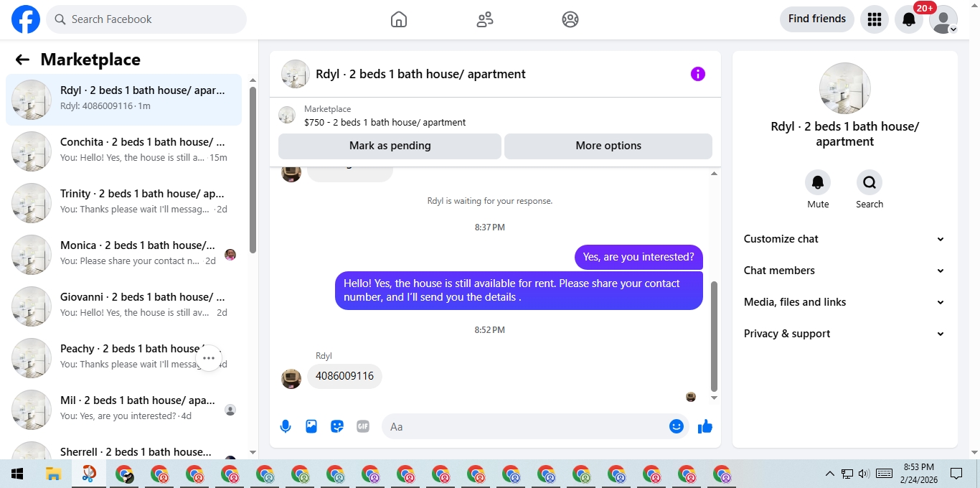The image size is (980, 488).
Task: Open the menu grid icon
Action: pos(874,19)
